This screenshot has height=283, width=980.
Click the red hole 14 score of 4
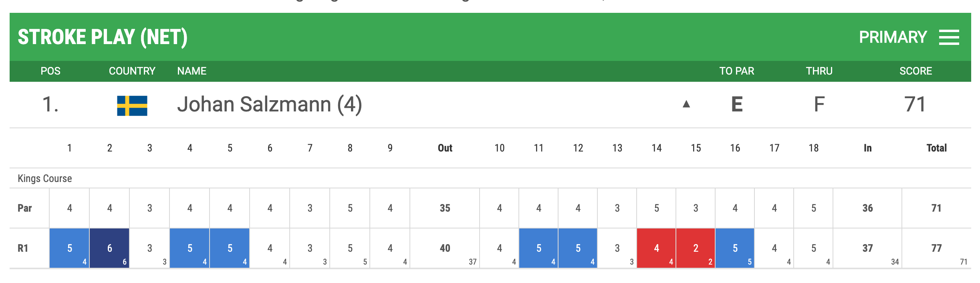(656, 248)
